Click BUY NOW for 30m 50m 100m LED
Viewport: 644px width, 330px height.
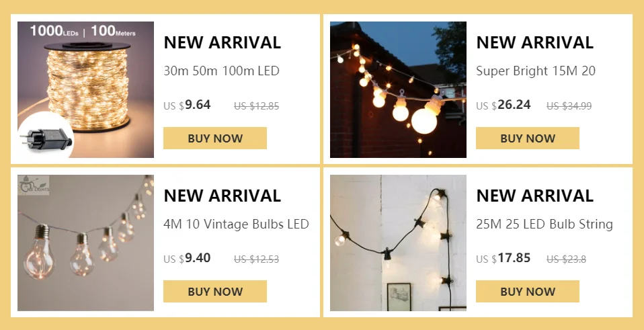click(215, 138)
